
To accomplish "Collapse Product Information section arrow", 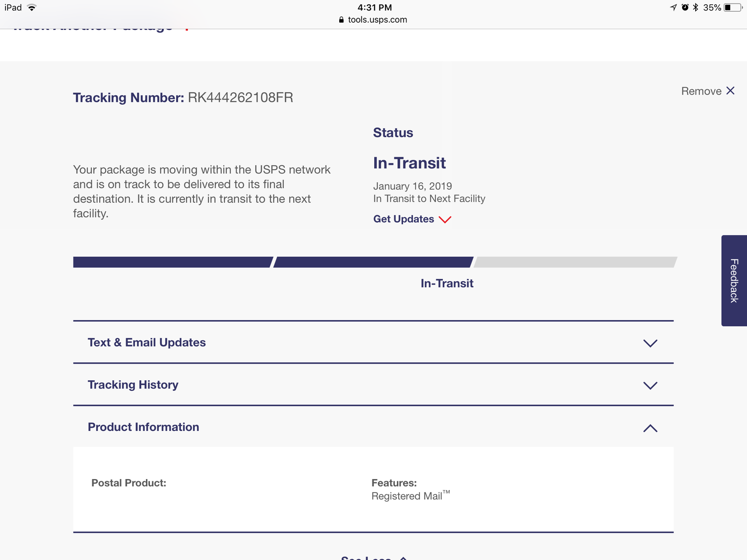I will [650, 428].
